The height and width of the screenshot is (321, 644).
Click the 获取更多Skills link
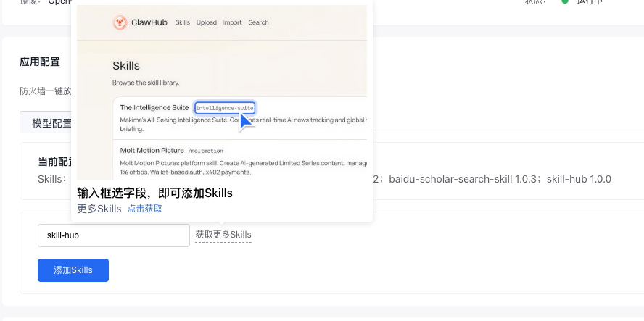223,235
